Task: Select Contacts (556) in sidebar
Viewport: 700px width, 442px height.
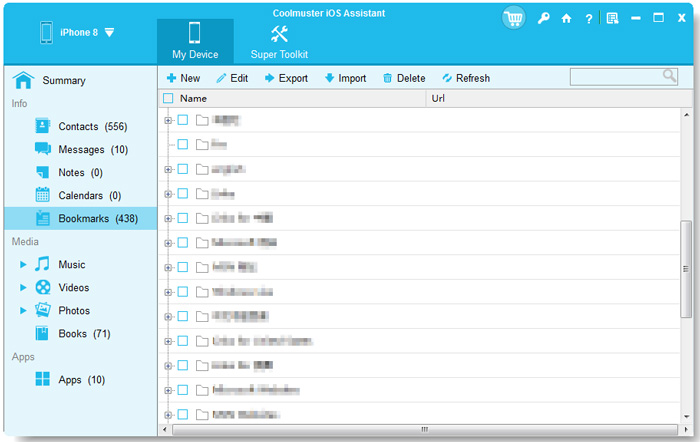Action: click(x=93, y=126)
